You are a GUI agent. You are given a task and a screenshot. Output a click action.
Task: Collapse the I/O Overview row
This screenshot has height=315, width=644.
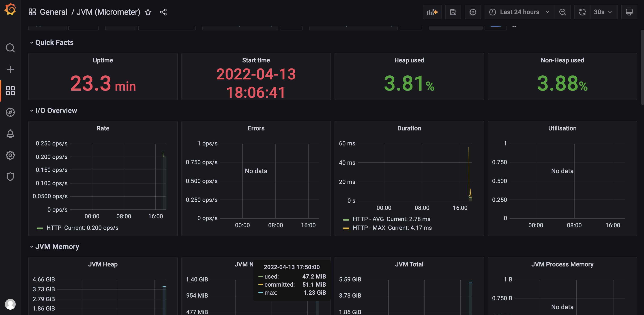[54, 111]
